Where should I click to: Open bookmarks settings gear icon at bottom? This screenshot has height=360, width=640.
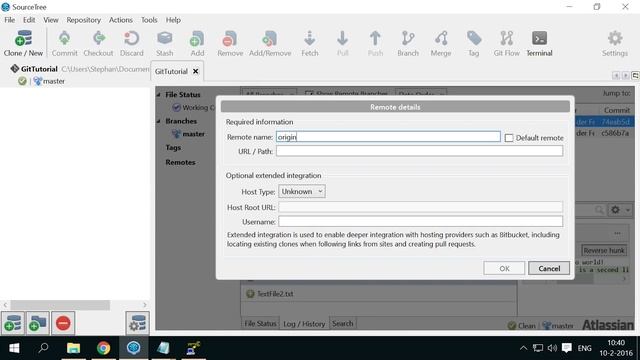[x=138, y=323]
